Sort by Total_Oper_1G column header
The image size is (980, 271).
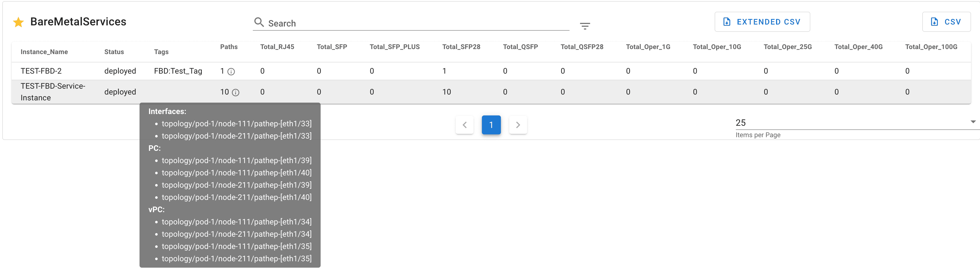[x=648, y=47]
